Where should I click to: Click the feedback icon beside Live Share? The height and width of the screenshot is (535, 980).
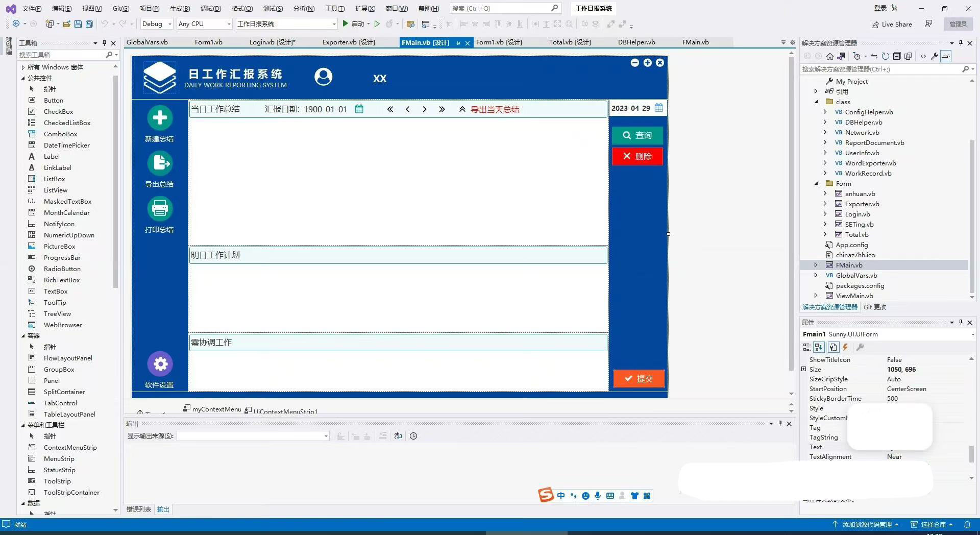pos(928,24)
